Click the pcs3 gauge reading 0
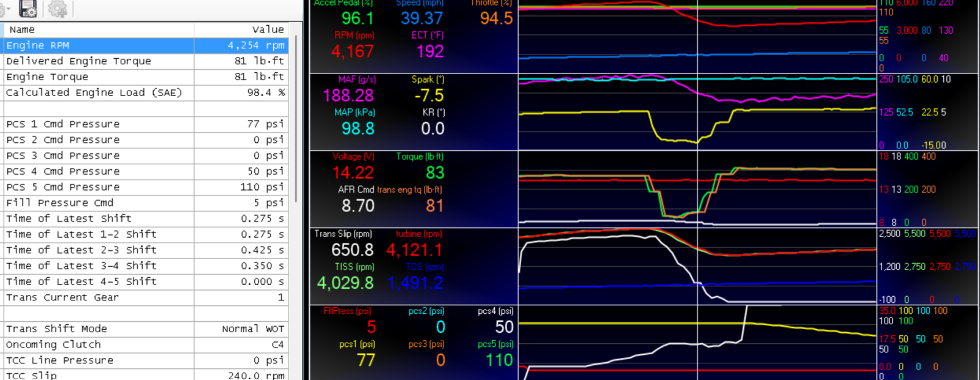The width and height of the screenshot is (980, 380). pos(441,360)
